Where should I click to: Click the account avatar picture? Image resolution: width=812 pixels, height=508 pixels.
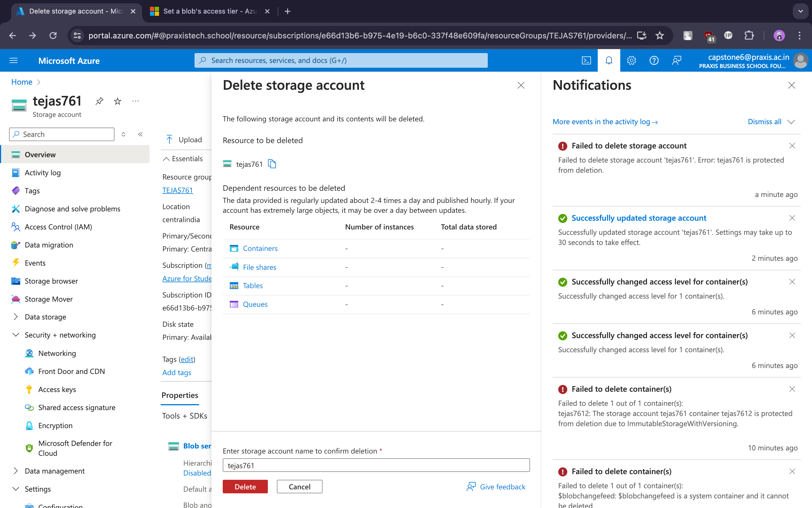801,60
